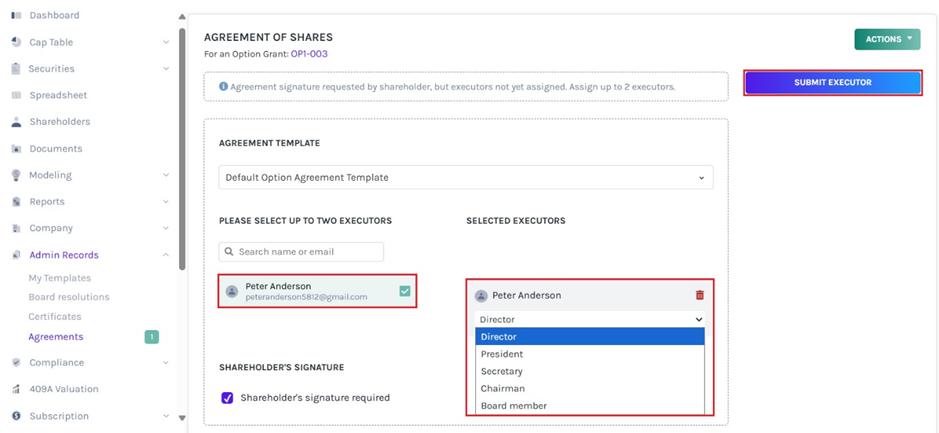Click the Securities clipboard icon
Viewport: 939px width, 433px height.
[16, 69]
